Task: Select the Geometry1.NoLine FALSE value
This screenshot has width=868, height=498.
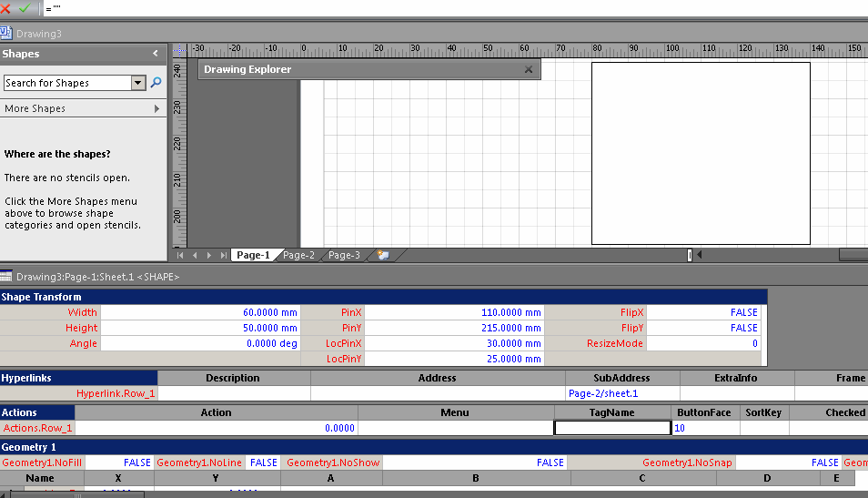Action: (x=262, y=462)
